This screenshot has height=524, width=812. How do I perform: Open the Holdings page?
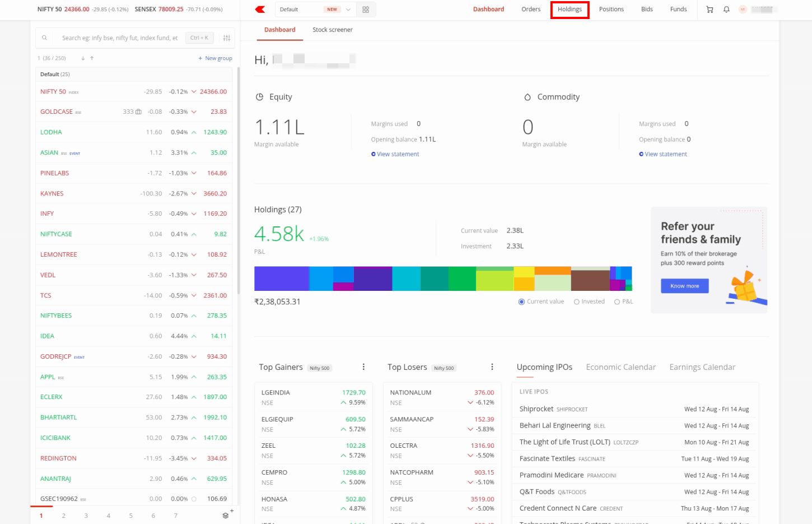[x=570, y=10]
